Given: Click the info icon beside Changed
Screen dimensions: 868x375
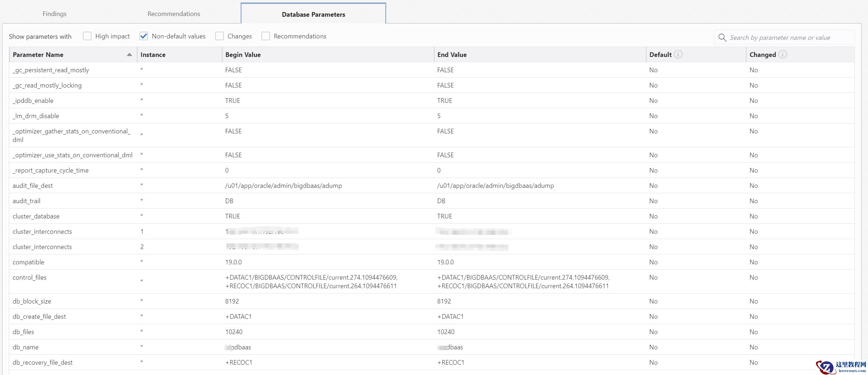Looking at the screenshot, I should pyautogui.click(x=782, y=54).
